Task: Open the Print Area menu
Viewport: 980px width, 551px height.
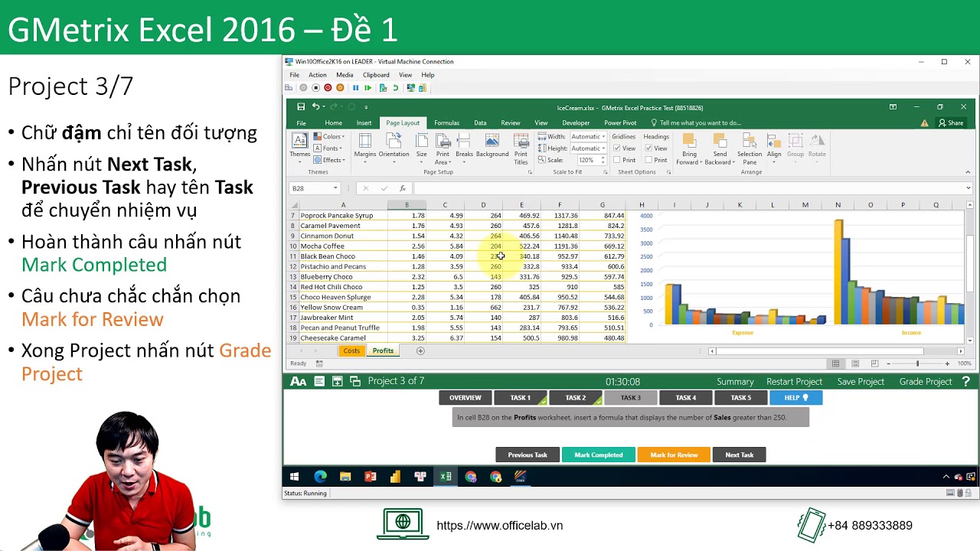Action: pos(443,148)
